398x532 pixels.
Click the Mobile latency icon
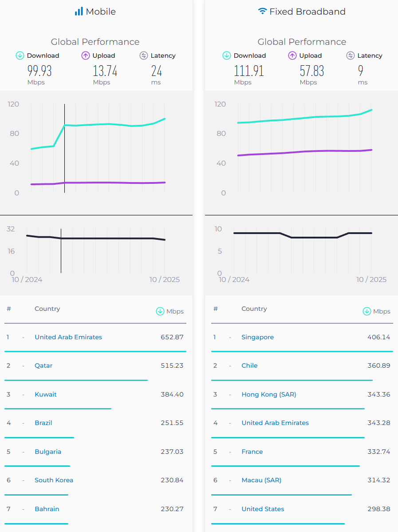tap(143, 56)
